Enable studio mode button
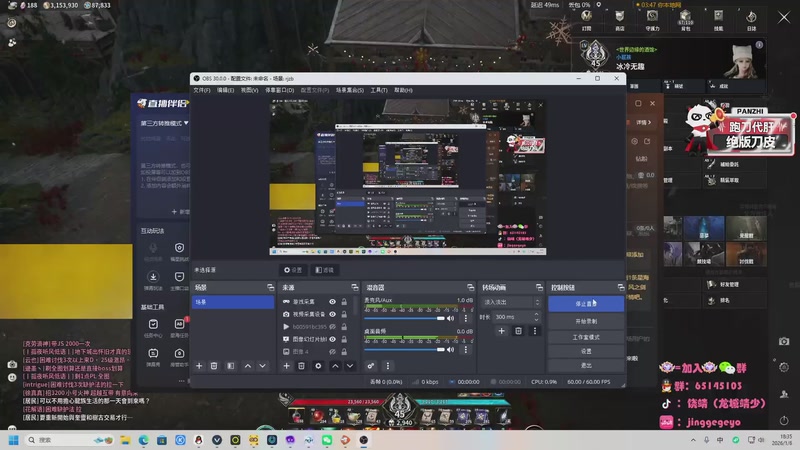The image size is (800, 450). click(586, 337)
